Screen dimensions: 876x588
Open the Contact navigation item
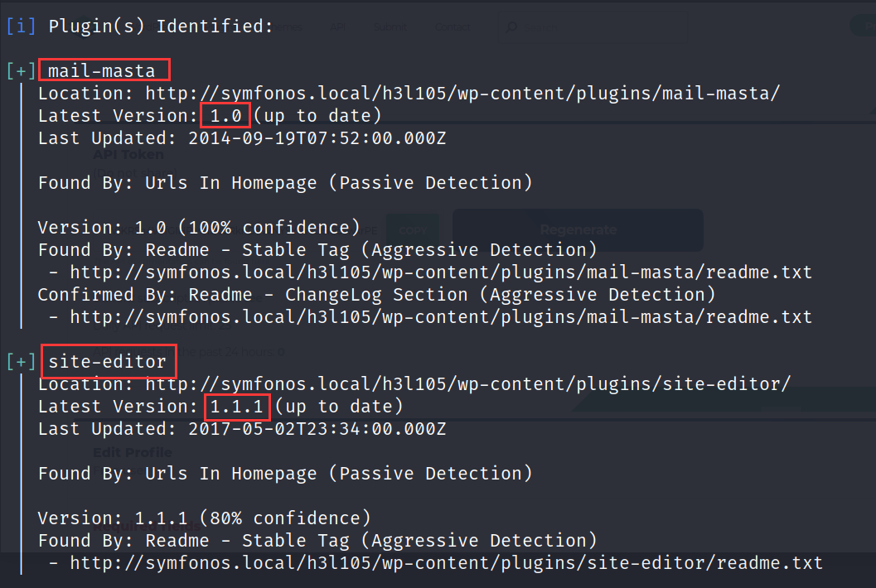click(x=453, y=27)
